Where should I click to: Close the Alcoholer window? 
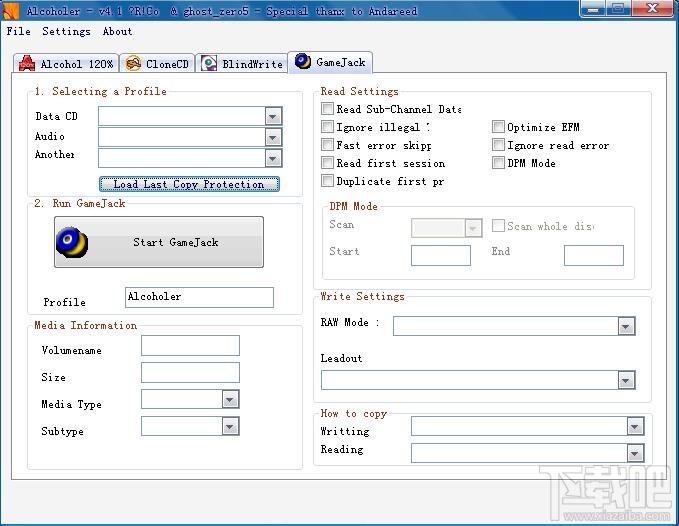pos(653,9)
